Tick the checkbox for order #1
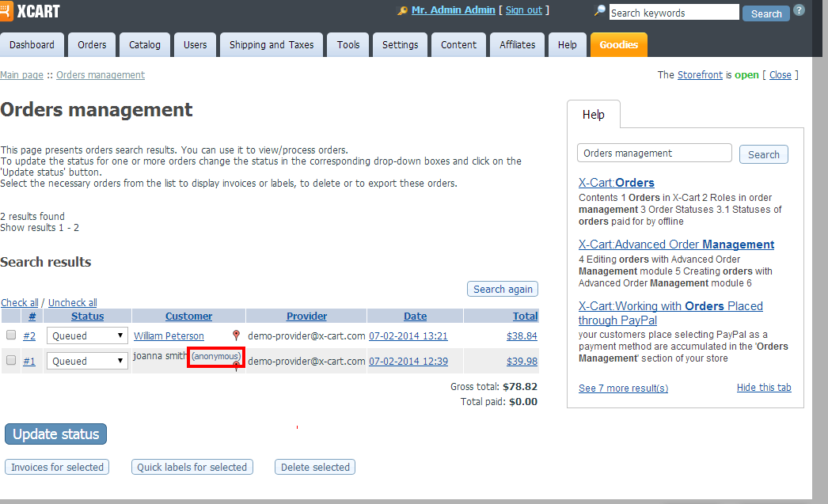This screenshot has width=828, height=504. [x=11, y=361]
